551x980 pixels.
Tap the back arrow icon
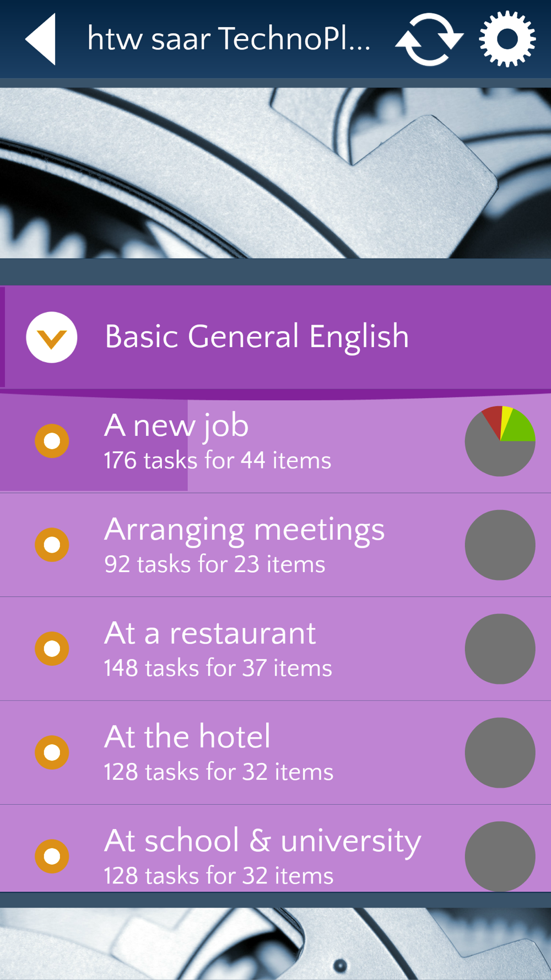pos(41,39)
